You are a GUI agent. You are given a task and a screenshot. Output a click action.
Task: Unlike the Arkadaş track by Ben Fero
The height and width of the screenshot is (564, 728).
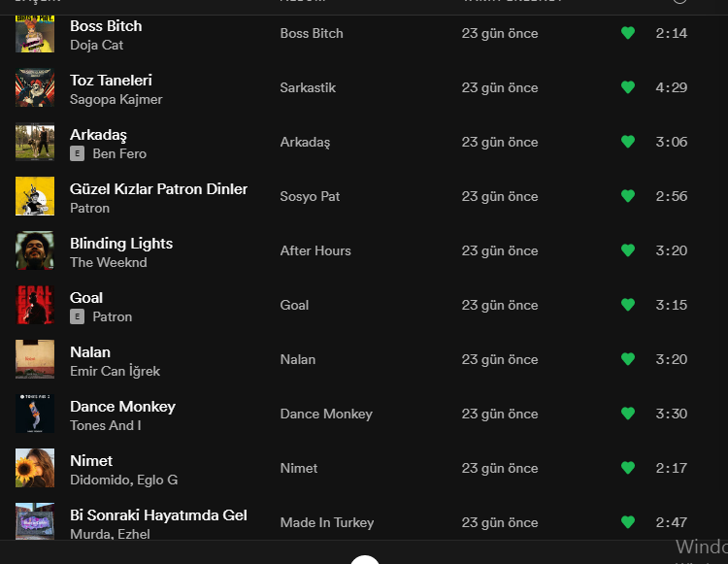[627, 142]
